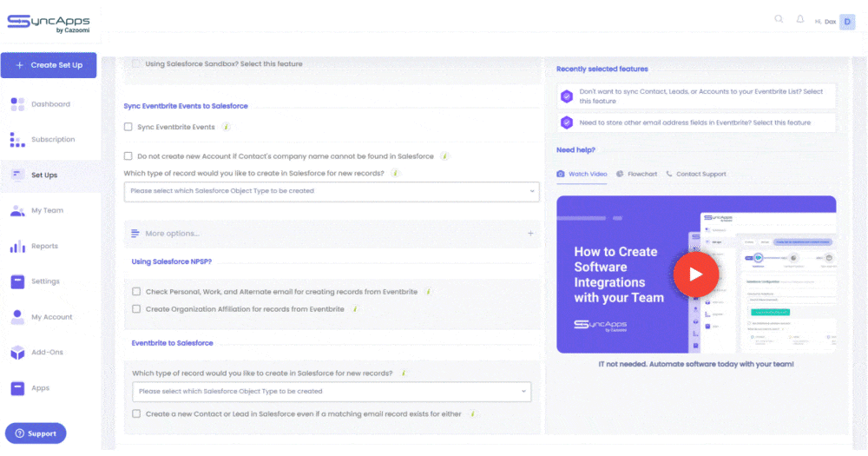Click the Reports bar chart icon
This screenshot has width=868, height=456.
pos(17,246)
